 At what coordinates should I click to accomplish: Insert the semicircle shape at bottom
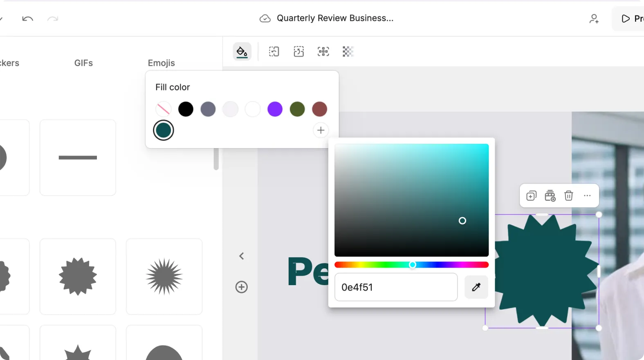click(x=164, y=343)
